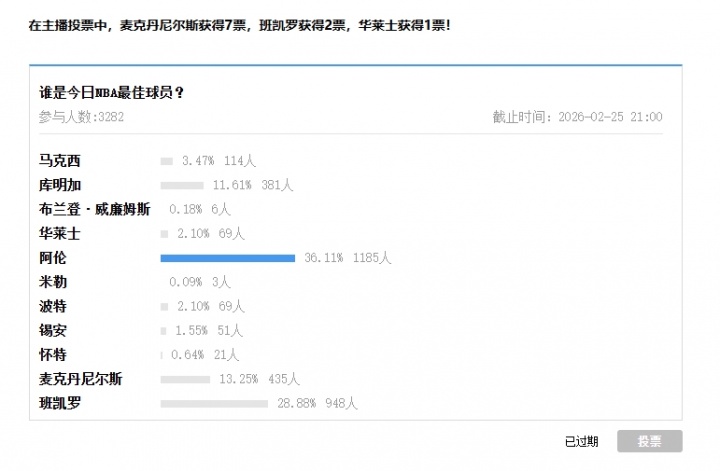
Task: Click the 库明加 result bar
Action: [x=182, y=185]
